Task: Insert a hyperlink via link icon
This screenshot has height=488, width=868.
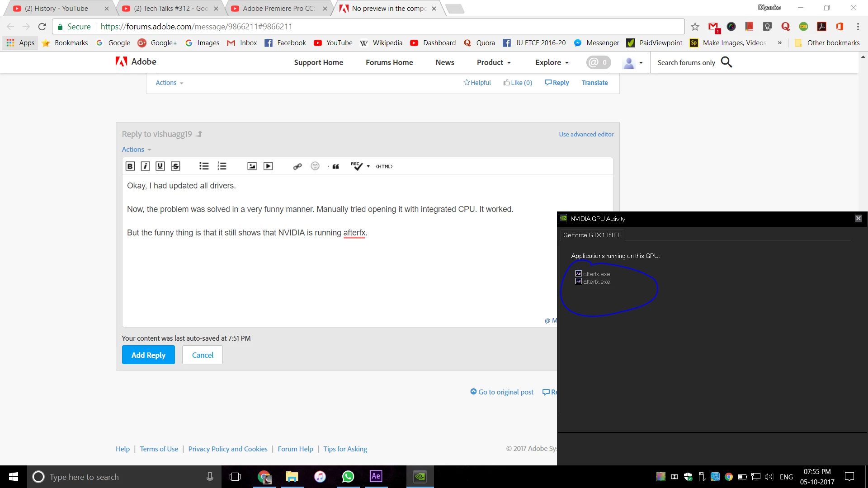Action: click(297, 166)
